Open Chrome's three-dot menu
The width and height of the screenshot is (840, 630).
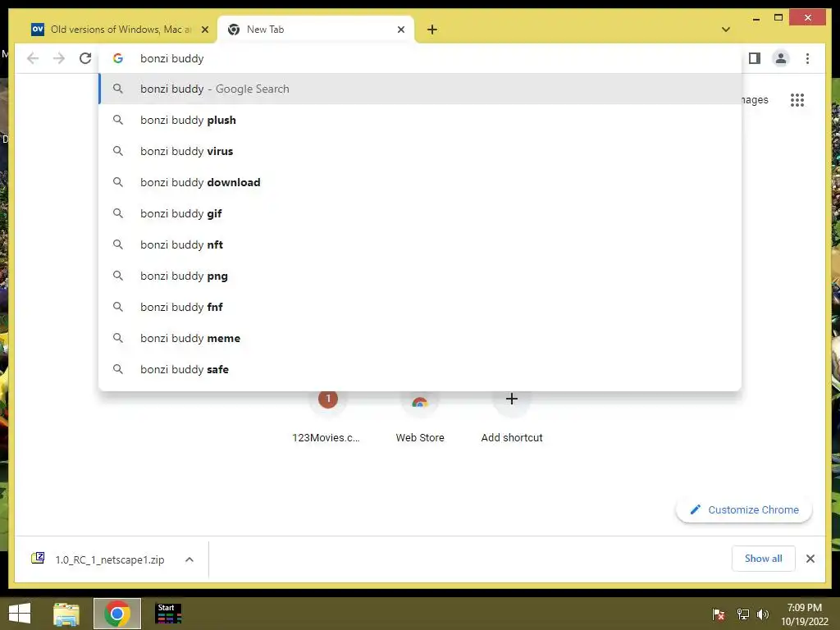click(807, 58)
